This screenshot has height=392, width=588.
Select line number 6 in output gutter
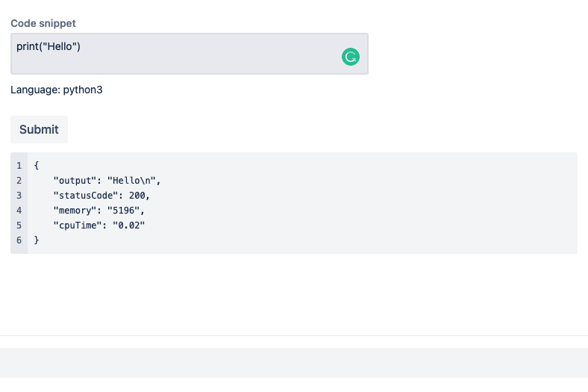19,240
